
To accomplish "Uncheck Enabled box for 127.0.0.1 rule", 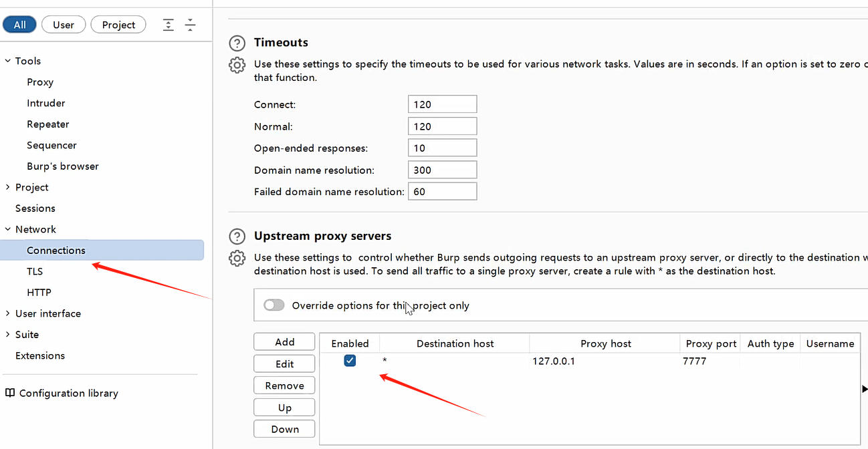I will click(x=350, y=361).
